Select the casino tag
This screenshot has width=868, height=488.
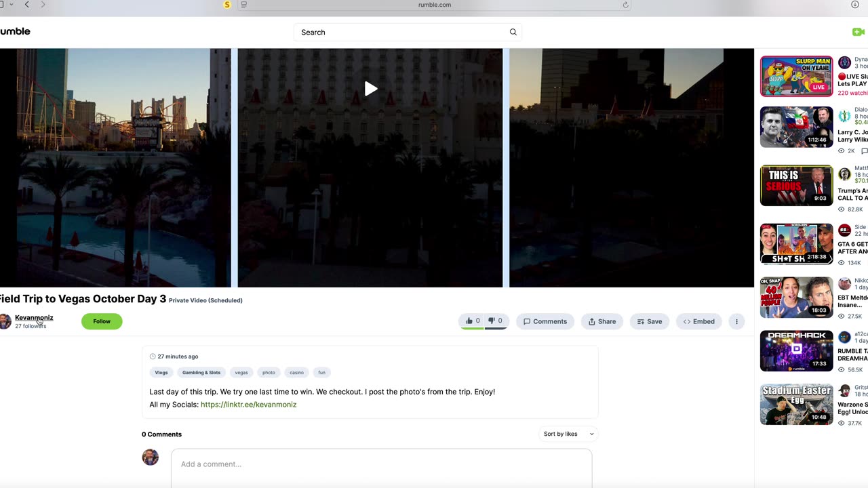pos(297,372)
